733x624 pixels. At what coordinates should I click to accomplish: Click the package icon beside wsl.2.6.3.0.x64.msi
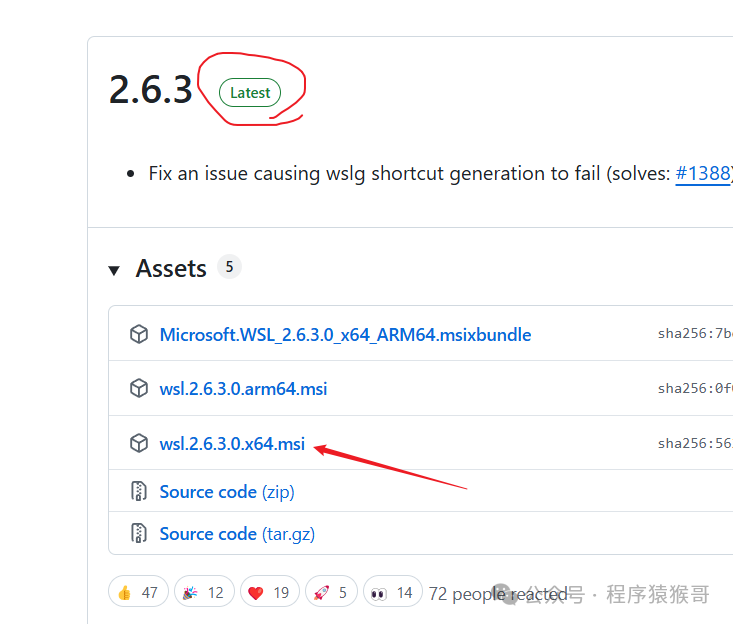pyautogui.click(x=139, y=444)
